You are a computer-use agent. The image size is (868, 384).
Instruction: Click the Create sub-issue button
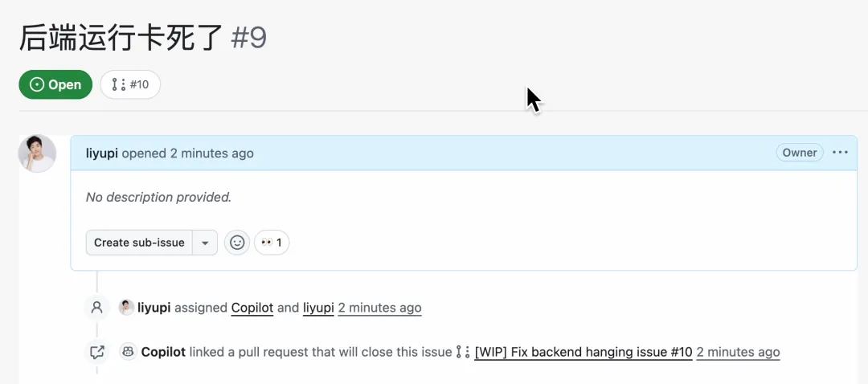pos(139,243)
